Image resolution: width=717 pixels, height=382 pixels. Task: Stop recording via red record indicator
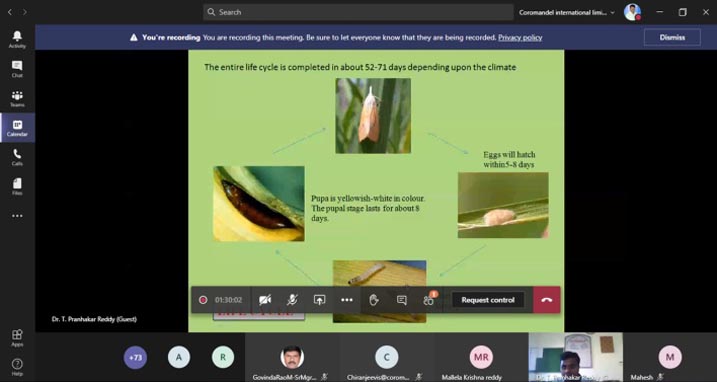pos(203,300)
